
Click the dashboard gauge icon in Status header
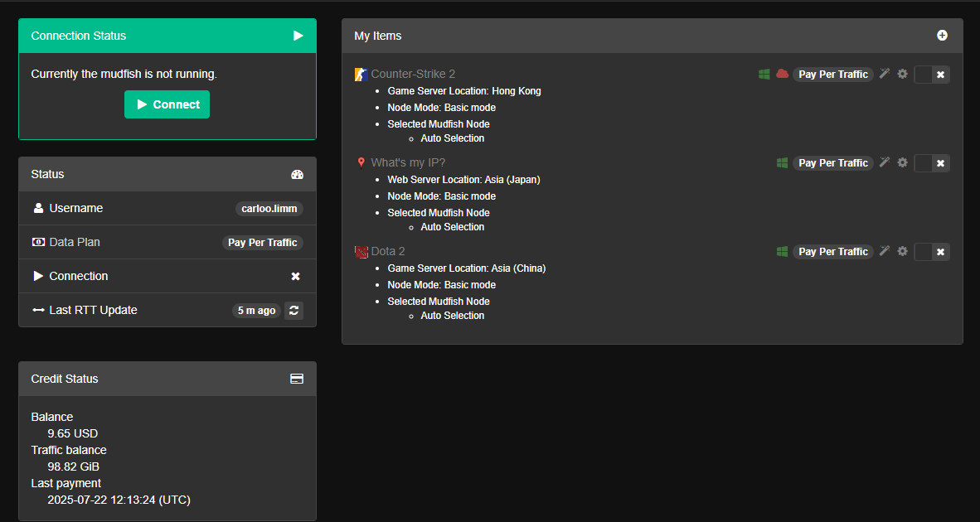[x=298, y=174]
